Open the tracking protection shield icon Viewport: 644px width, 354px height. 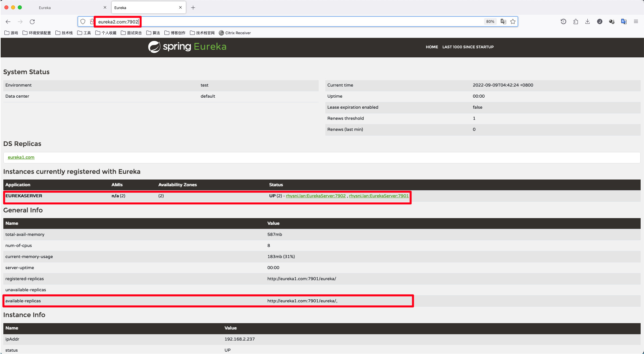(83, 22)
